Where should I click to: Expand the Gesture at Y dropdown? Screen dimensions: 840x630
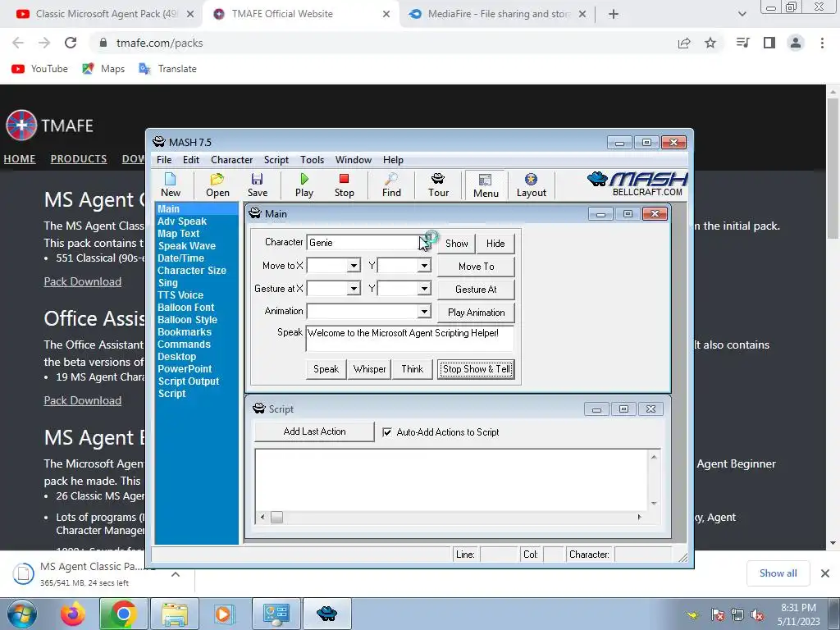(x=424, y=289)
